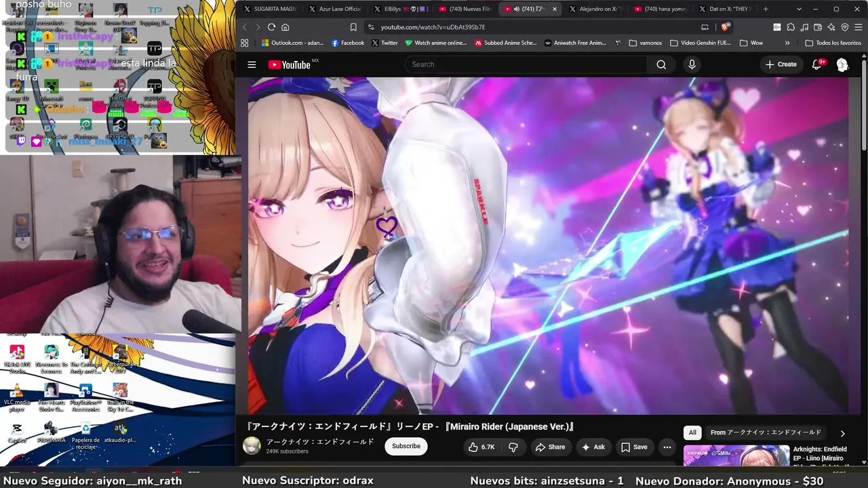
Task: Open the Twitter bookmark
Action: (384, 43)
